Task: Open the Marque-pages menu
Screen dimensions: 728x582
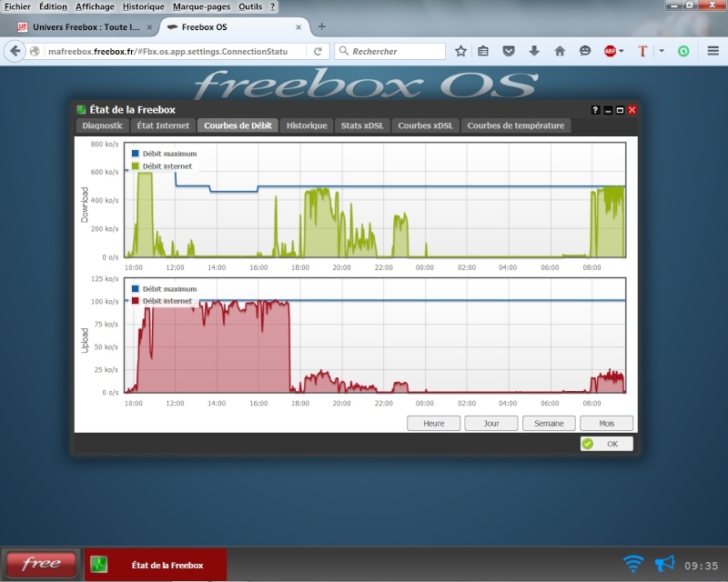Action: (x=201, y=6)
